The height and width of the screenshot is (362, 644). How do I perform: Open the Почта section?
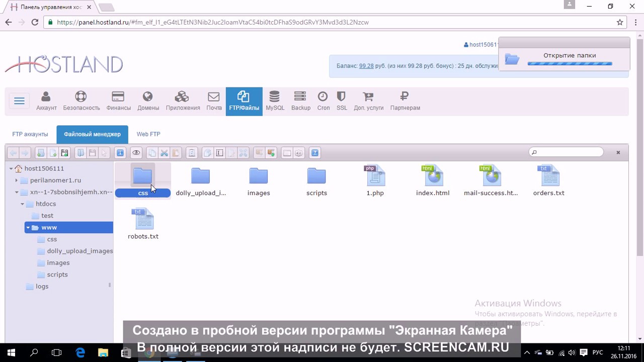coord(214,101)
